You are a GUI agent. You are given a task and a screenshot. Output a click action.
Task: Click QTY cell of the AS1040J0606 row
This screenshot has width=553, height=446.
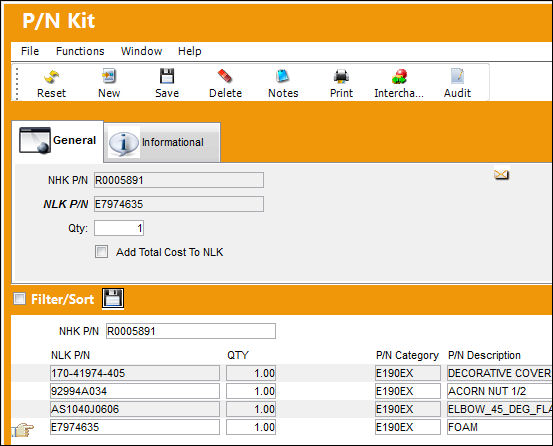(251, 409)
